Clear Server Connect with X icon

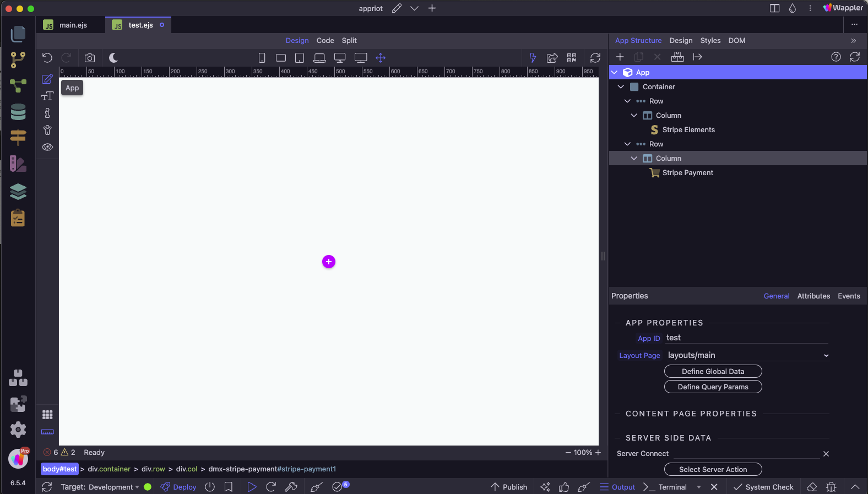tap(826, 454)
